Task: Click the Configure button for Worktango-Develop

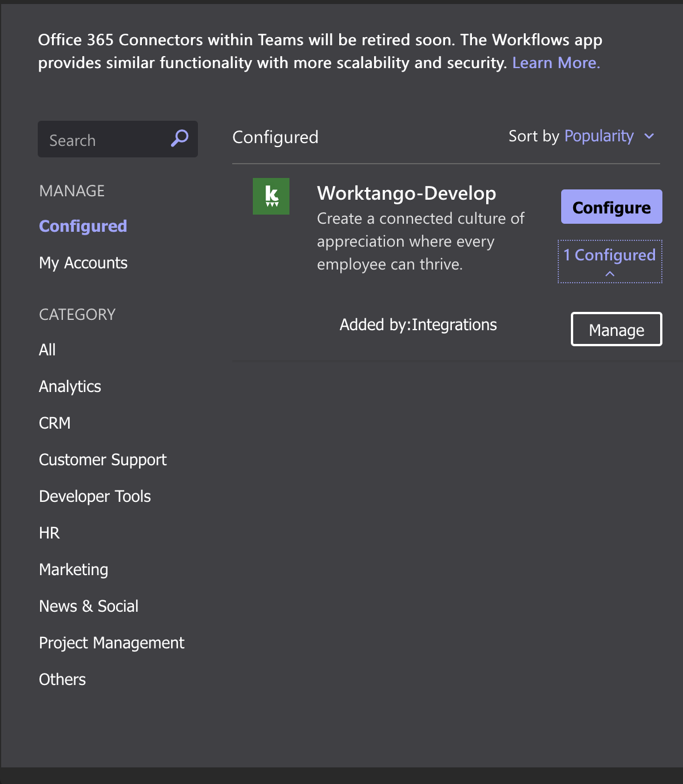Action: click(611, 207)
